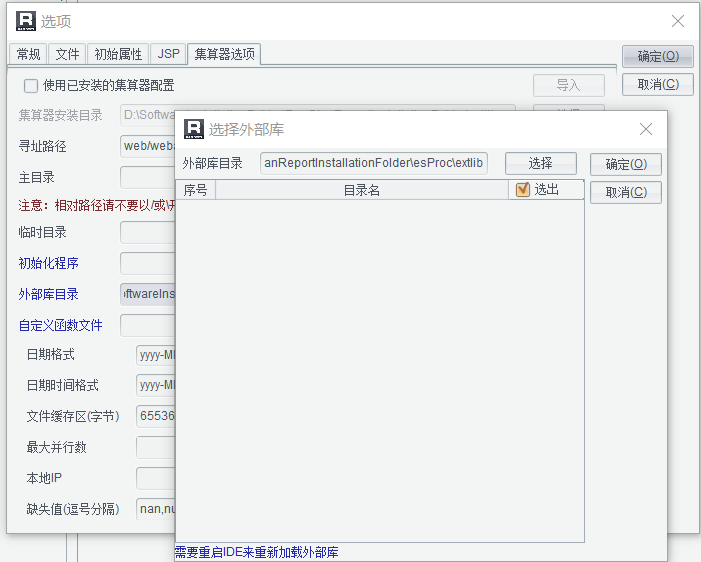Close the 选择外部库 dialog

646,129
